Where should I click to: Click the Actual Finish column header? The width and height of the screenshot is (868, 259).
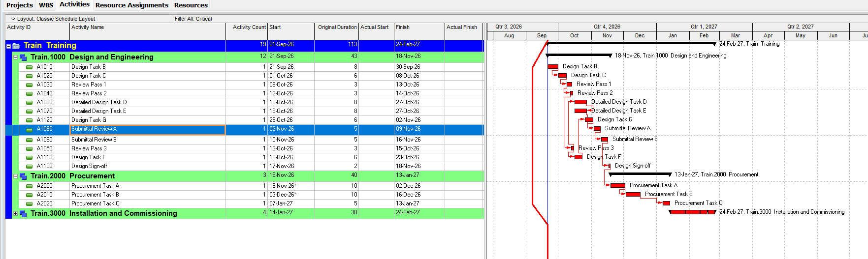(464, 31)
